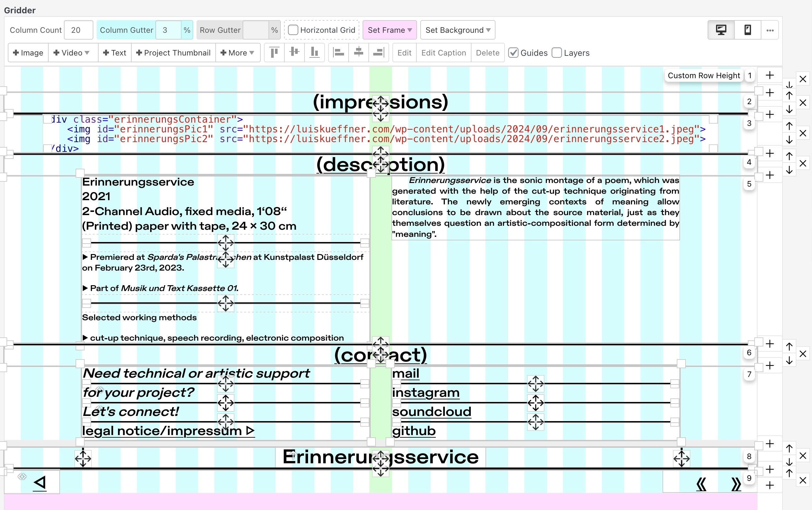Click the align top icon
The height and width of the screenshot is (510, 812).
(x=274, y=53)
